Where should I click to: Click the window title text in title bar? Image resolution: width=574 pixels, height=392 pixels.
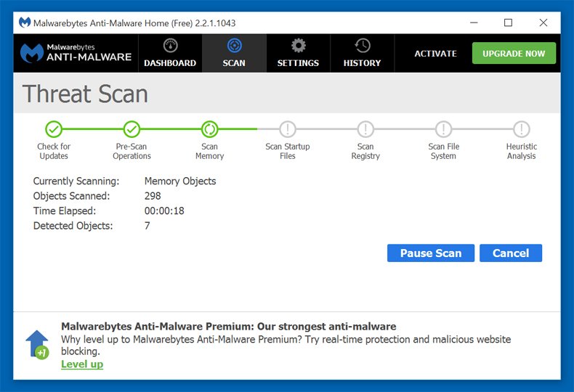pyautogui.click(x=134, y=23)
